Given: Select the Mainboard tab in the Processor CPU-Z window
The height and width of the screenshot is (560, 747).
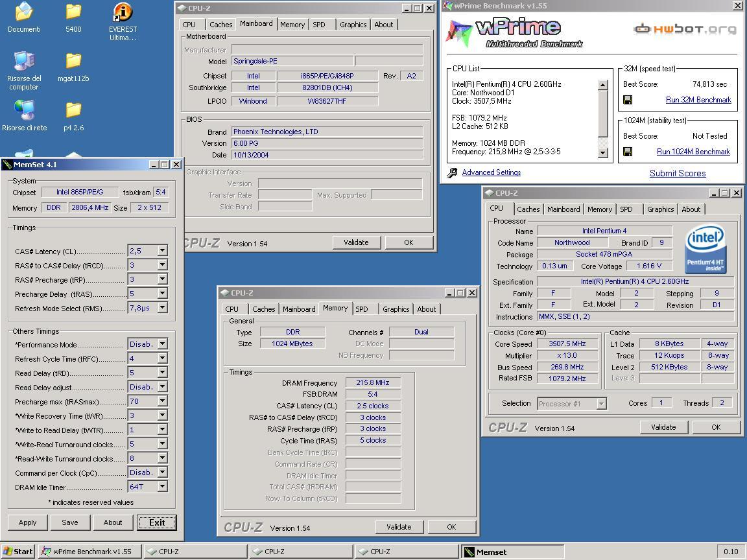Looking at the screenshot, I should [563, 209].
